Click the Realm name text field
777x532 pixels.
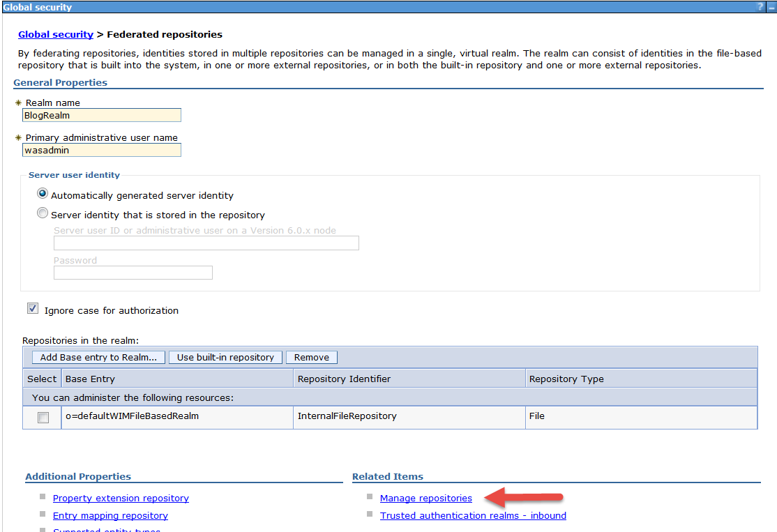point(101,115)
